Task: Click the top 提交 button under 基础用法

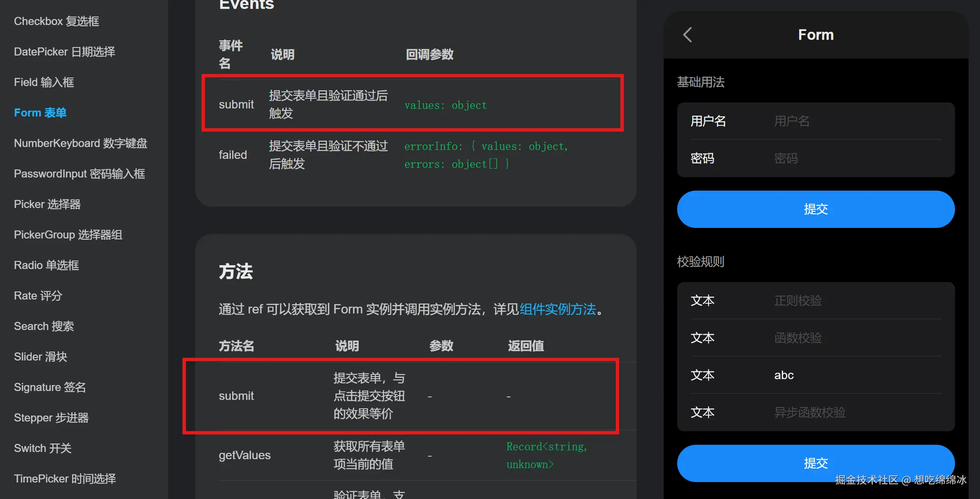Action: click(815, 209)
